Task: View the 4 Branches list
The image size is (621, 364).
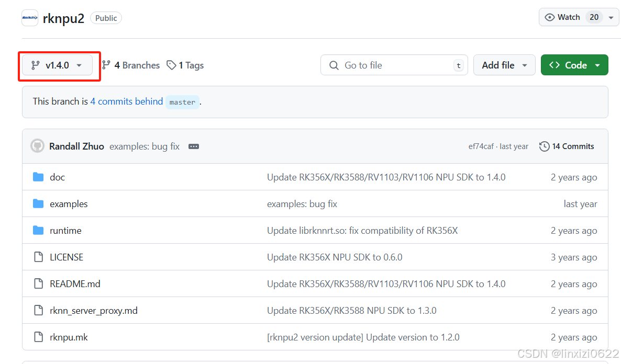Action: [131, 65]
